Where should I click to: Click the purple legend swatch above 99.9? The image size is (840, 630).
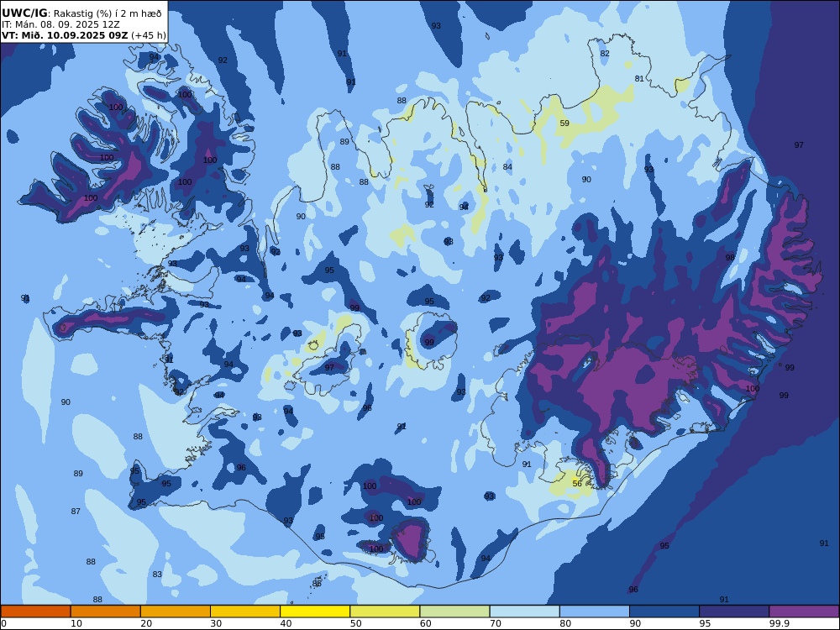coord(804,612)
